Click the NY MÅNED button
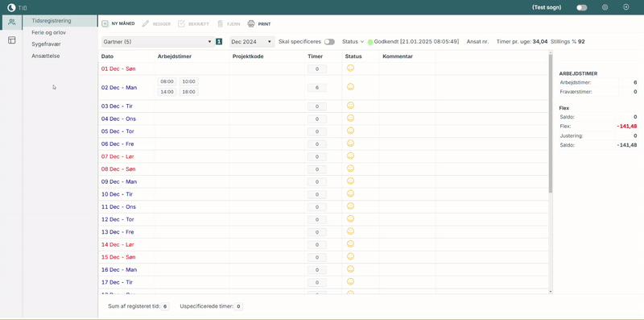The width and height of the screenshot is (644, 320). (118, 24)
